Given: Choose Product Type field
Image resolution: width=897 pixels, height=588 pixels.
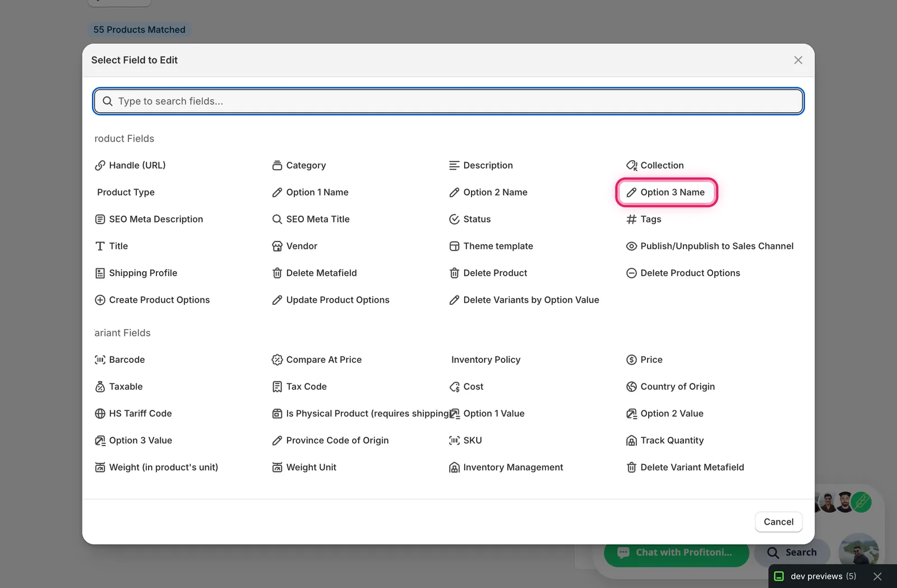Looking at the screenshot, I should [x=126, y=192].
